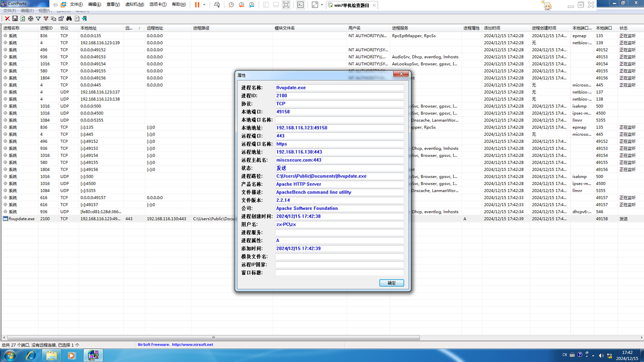This screenshot has height=362, width=644.
Task: Click the 进程路径 field in properties dialog
Action: click(339, 176)
